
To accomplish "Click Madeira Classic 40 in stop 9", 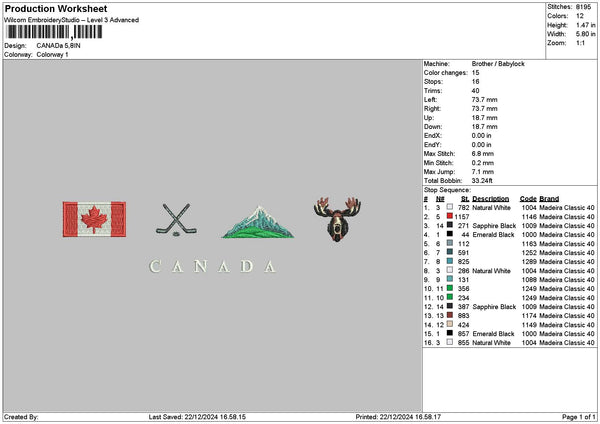I will (567, 280).
